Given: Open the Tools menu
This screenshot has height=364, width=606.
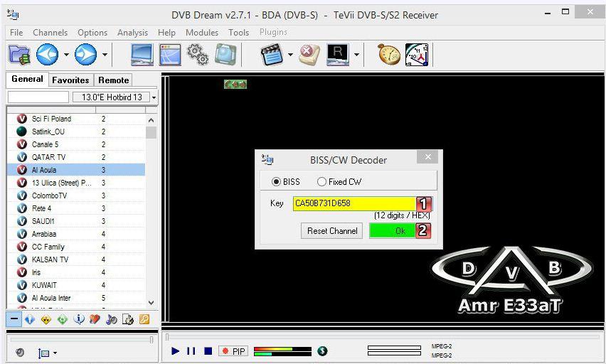Looking at the screenshot, I should click(x=238, y=33).
